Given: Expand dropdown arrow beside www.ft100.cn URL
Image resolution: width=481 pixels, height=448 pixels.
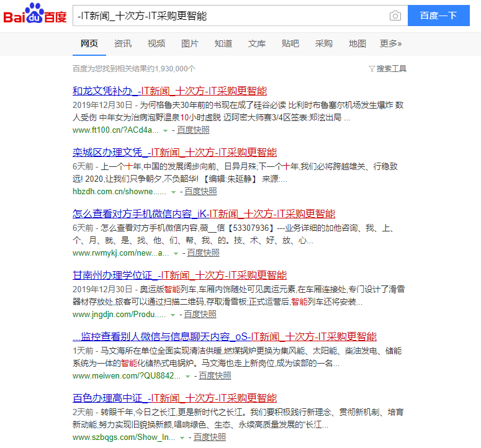Looking at the screenshot, I should tap(165, 131).
